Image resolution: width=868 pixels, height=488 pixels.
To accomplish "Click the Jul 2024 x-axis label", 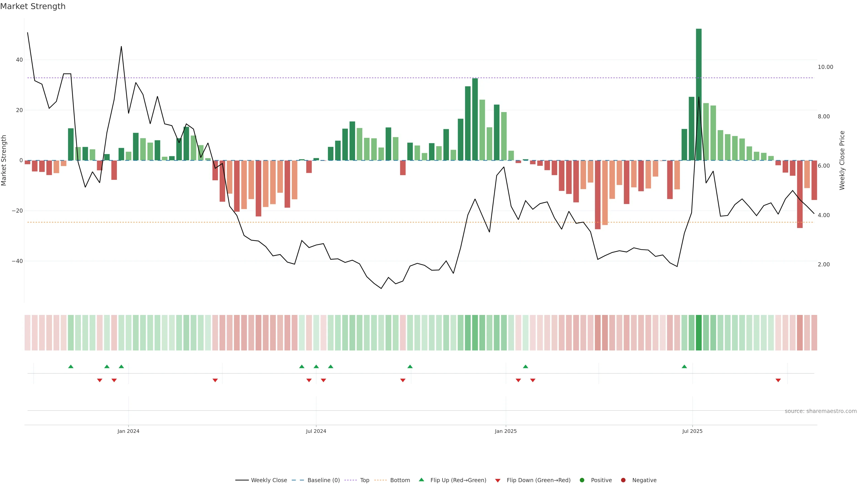I will point(316,431).
